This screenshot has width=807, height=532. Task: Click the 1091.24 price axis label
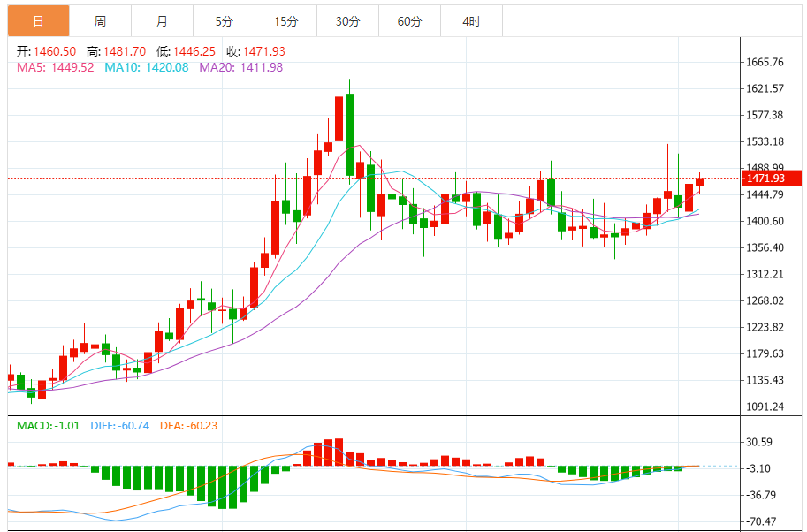coord(765,407)
